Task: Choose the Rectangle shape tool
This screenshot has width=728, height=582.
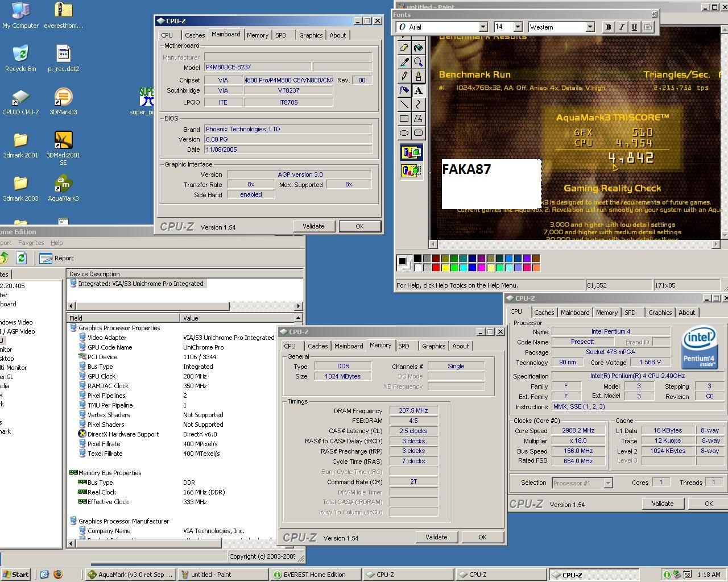Action: click(404, 119)
